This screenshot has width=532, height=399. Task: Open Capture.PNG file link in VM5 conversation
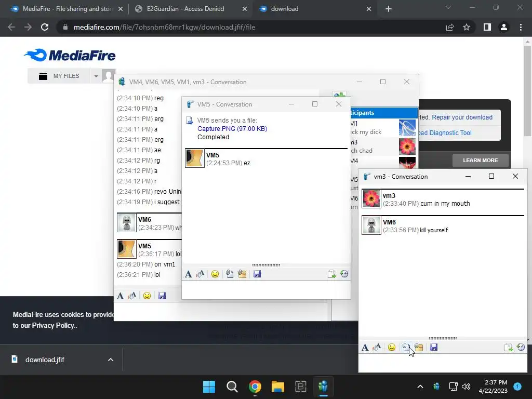coord(232,129)
